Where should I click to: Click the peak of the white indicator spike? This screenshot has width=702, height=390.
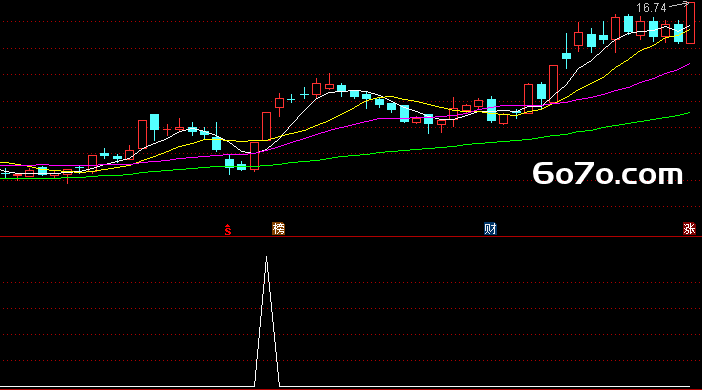266,258
